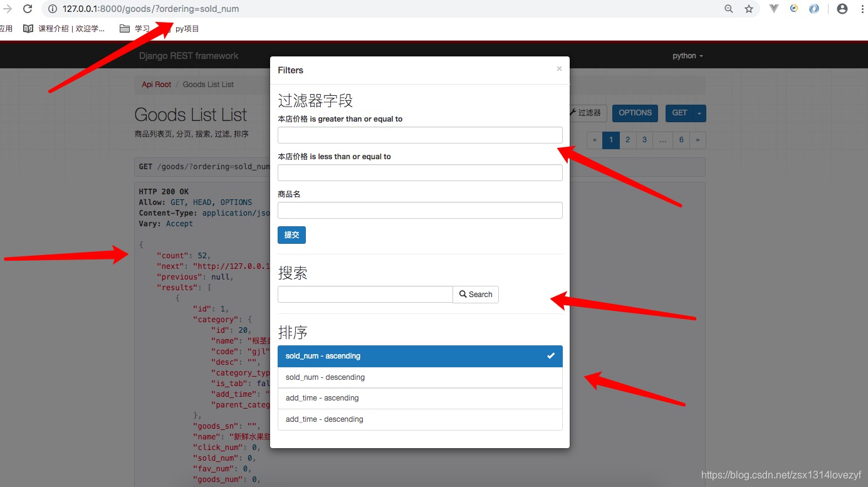Open the py项目 bookmarks folder
This screenshot has width=868, height=487.
tap(182, 29)
